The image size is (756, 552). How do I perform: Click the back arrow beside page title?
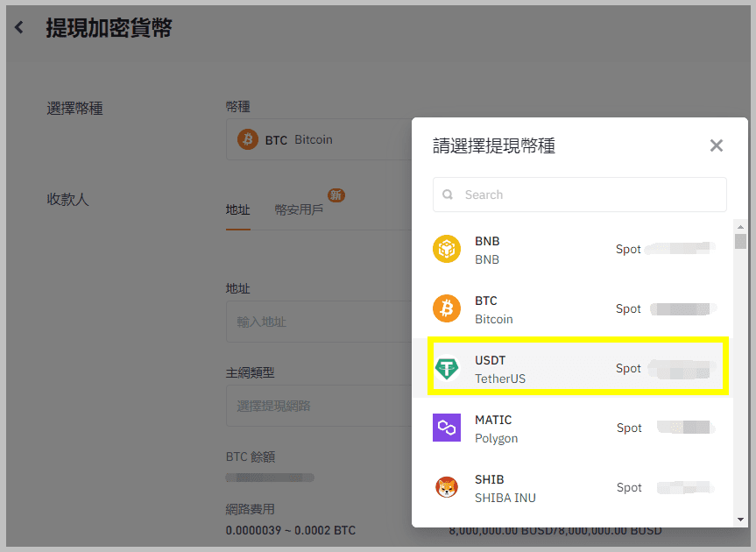19,28
